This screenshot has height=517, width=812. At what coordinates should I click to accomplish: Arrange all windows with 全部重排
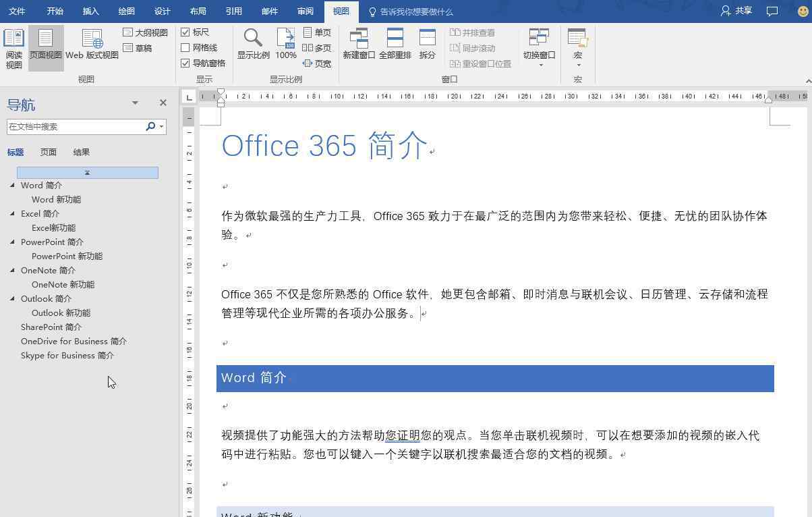(395, 39)
